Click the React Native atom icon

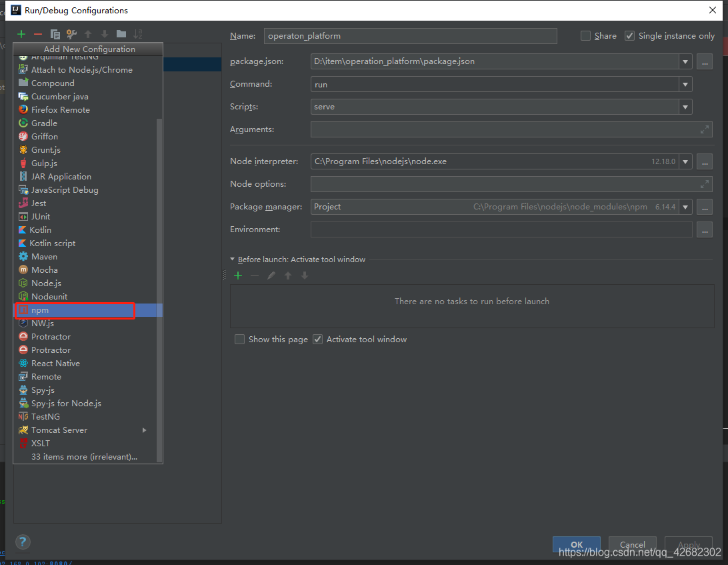[23, 364]
